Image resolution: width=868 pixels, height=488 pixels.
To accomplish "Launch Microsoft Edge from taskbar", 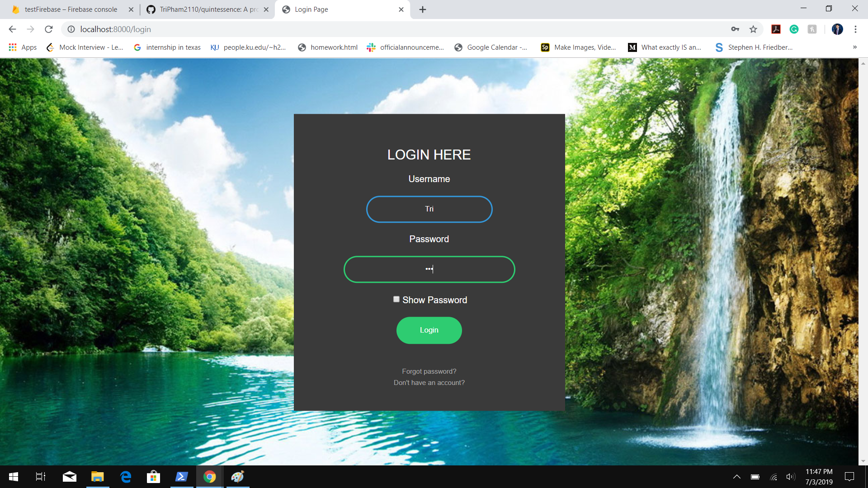I will coord(126,477).
